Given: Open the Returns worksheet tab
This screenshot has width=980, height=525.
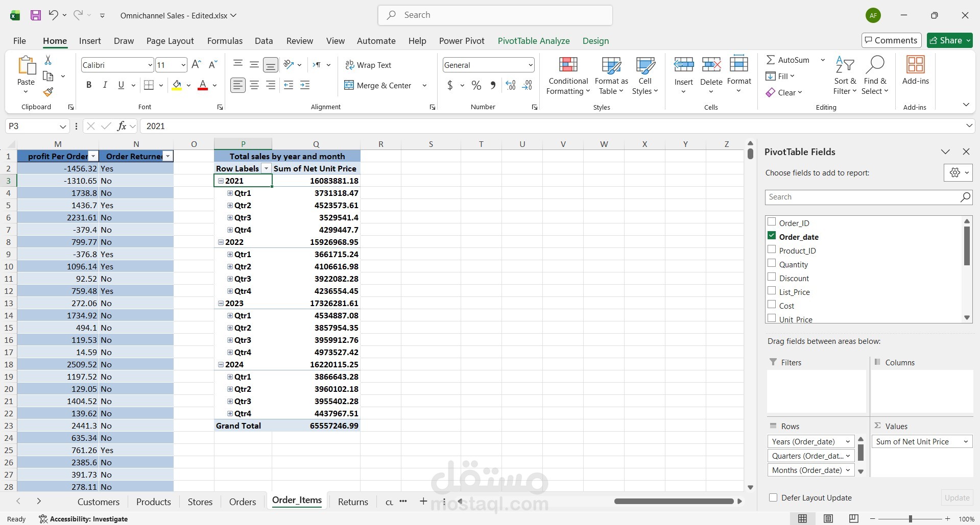Looking at the screenshot, I should coord(352,501).
